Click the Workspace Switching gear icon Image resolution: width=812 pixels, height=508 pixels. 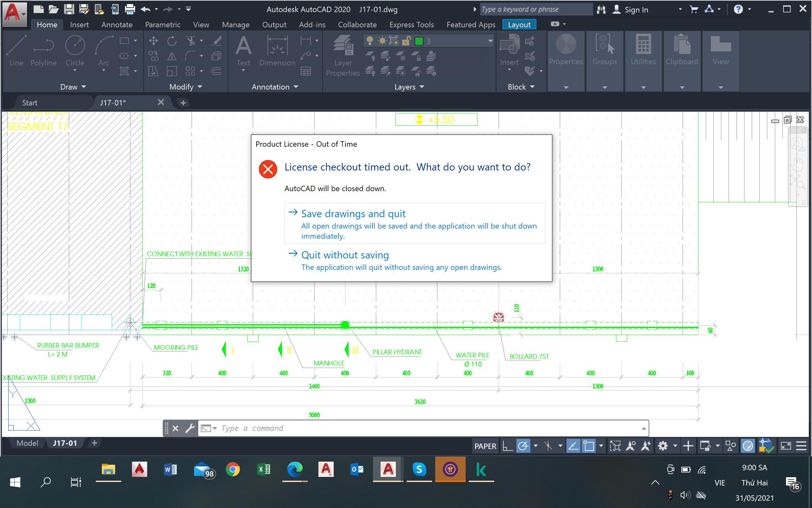663,446
